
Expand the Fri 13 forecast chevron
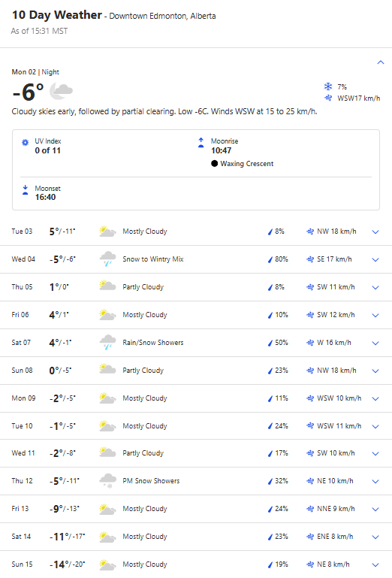click(375, 509)
